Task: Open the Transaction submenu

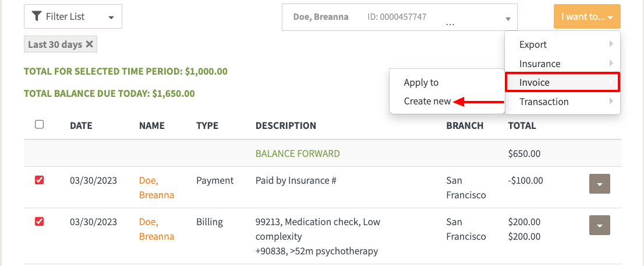Action: pos(562,101)
